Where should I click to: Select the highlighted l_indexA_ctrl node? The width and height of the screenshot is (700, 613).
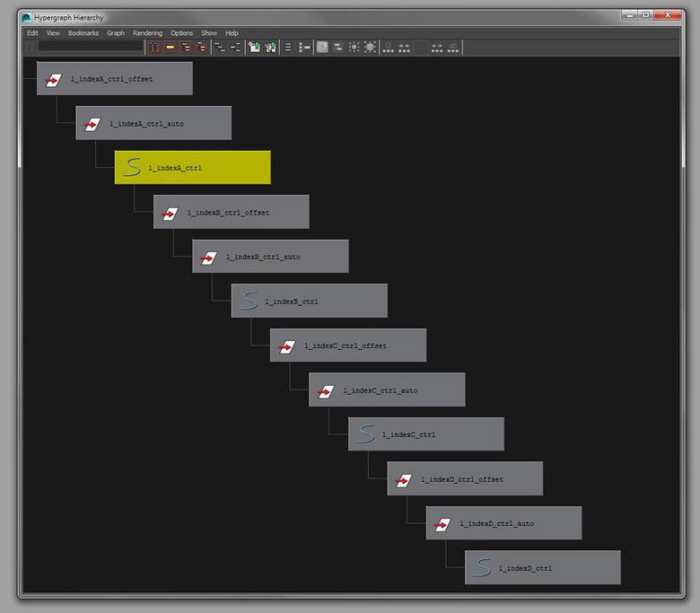coord(192,168)
